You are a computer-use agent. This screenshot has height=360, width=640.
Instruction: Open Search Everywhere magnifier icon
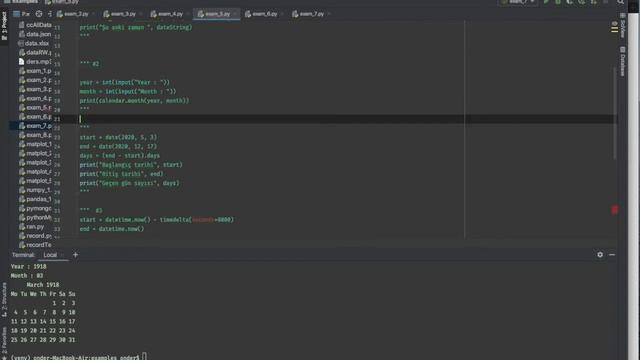[620, 2]
